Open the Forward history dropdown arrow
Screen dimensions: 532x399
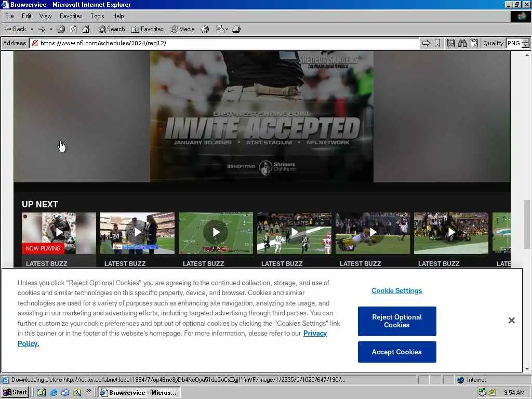click(51, 29)
